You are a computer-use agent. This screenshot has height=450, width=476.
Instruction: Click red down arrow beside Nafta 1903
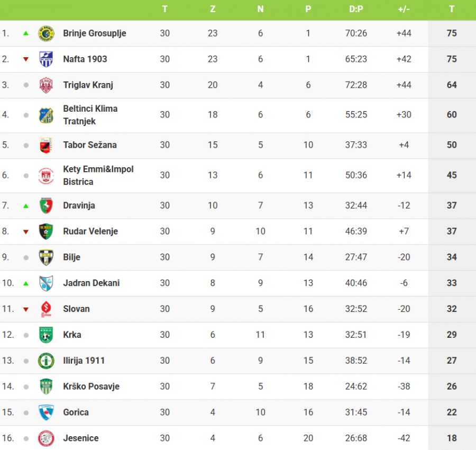(x=26, y=59)
